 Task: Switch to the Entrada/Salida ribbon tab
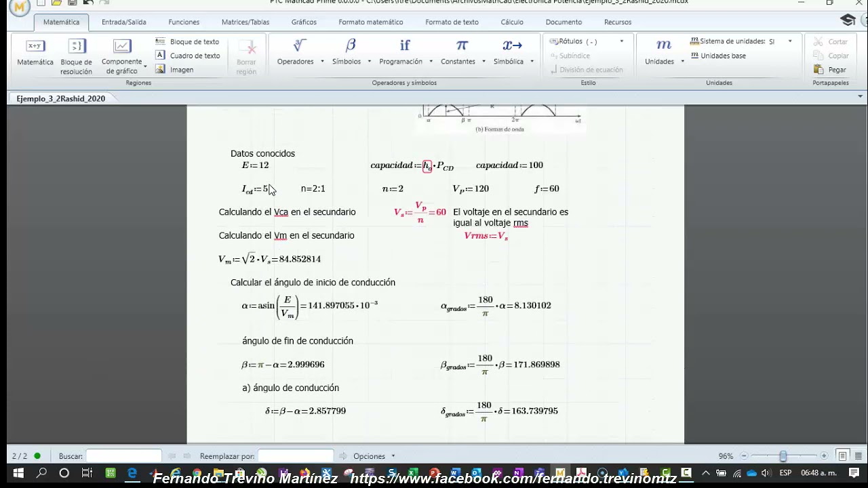pyautogui.click(x=124, y=22)
